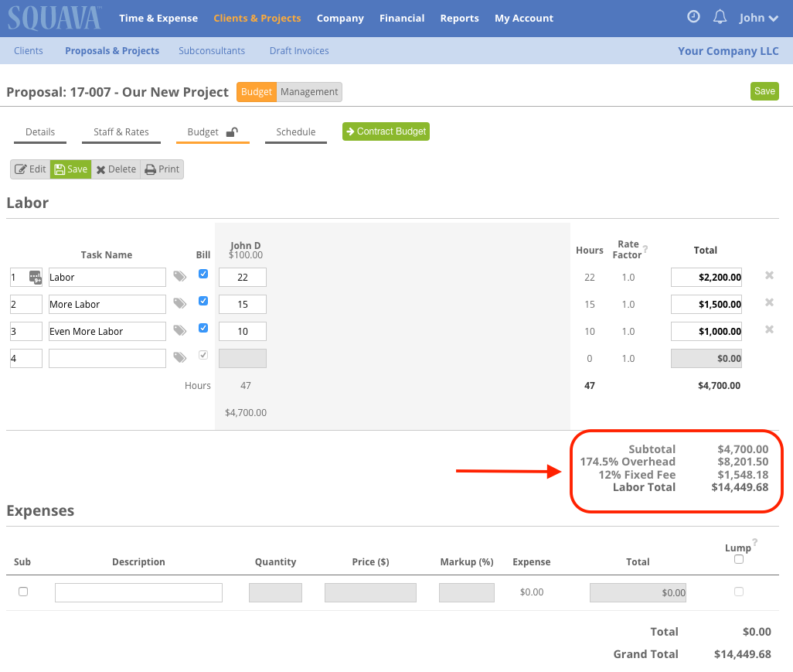Screen dimensions: 793x672
Task: Click Your Company LLC link
Action: tap(728, 51)
